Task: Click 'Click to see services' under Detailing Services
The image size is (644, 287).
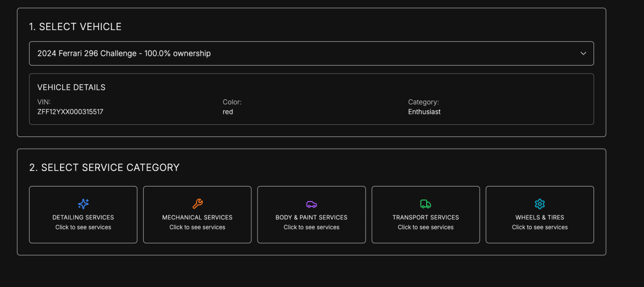Action: (83, 227)
